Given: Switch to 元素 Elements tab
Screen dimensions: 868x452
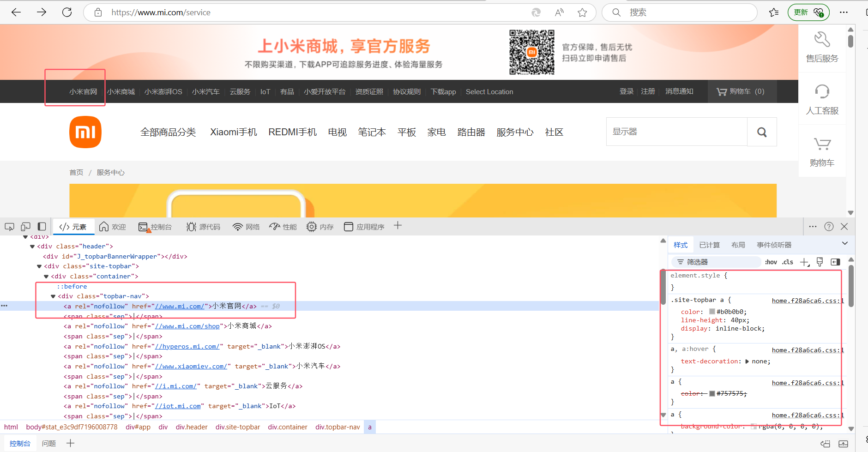Looking at the screenshot, I should pyautogui.click(x=73, y=227).
